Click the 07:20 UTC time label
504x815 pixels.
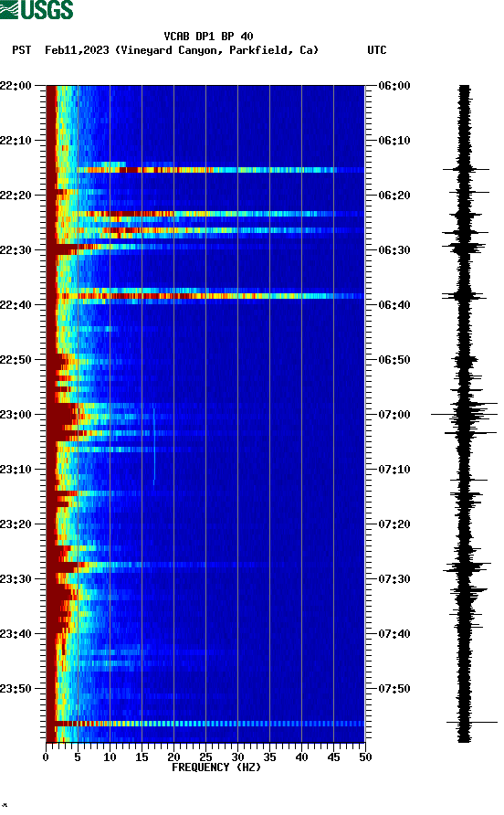click(394, 524)
